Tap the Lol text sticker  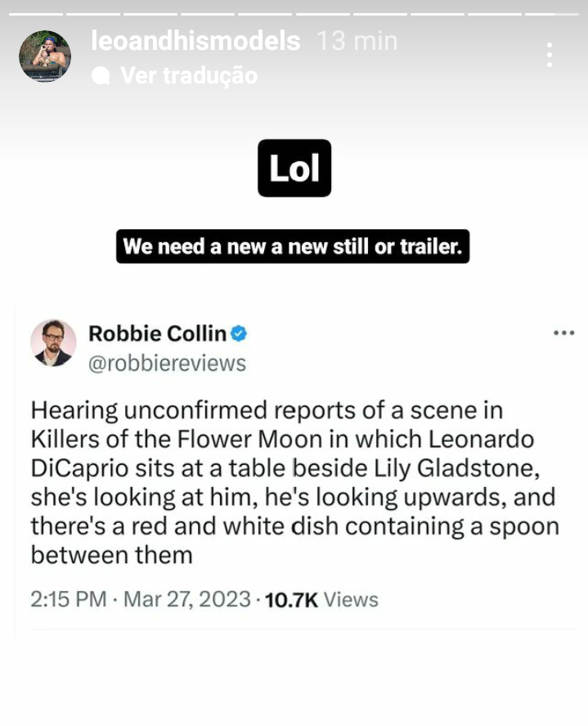tap(294, 168)
